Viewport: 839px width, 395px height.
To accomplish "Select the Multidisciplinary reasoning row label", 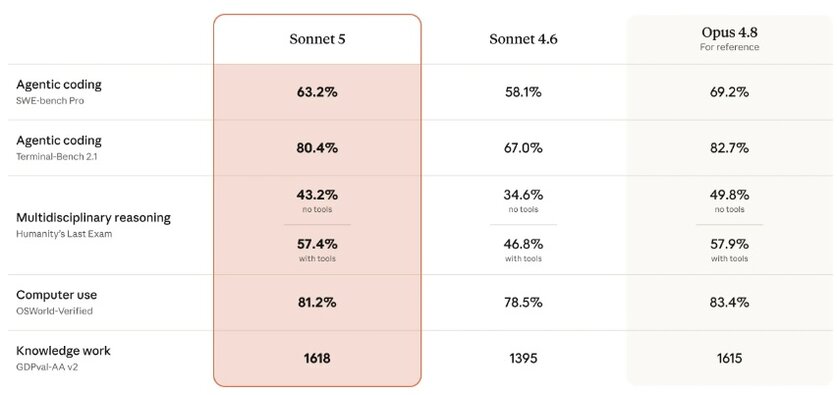I will pos(94,218).
